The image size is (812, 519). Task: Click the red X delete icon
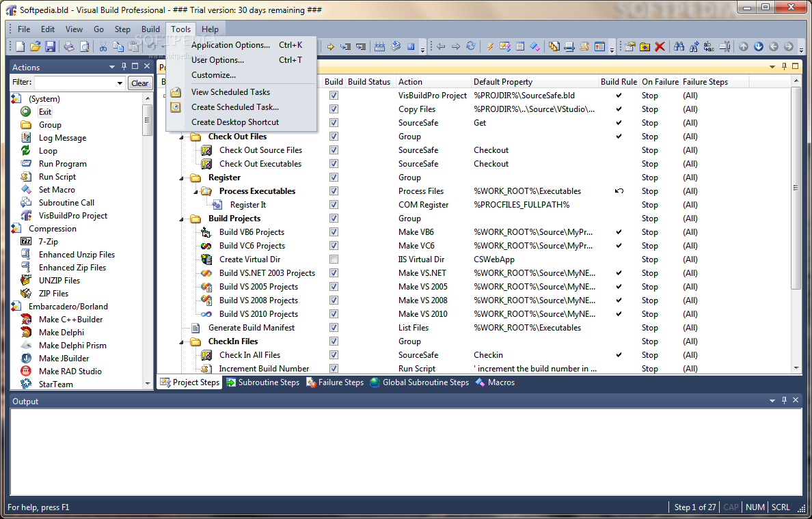click(x=660, y=46)
